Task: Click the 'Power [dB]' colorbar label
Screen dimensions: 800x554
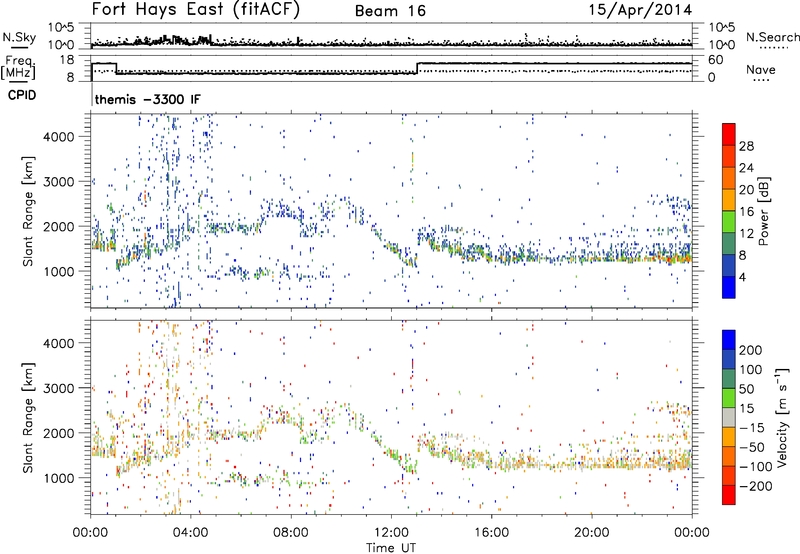Action: pos(763,211)
